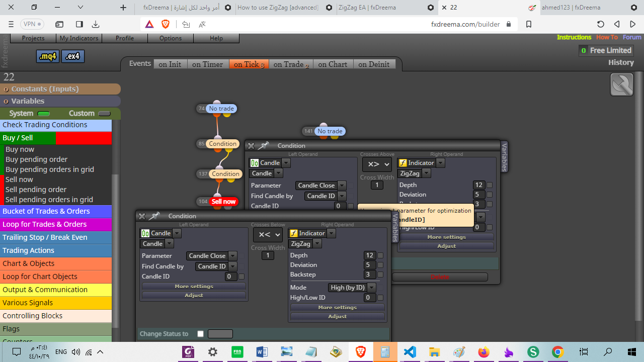The width and height of the screenshot is (644, 362).
Task: Toggle the Custom blocks switch
Action: pyautogui.click(x=104, y=114)
